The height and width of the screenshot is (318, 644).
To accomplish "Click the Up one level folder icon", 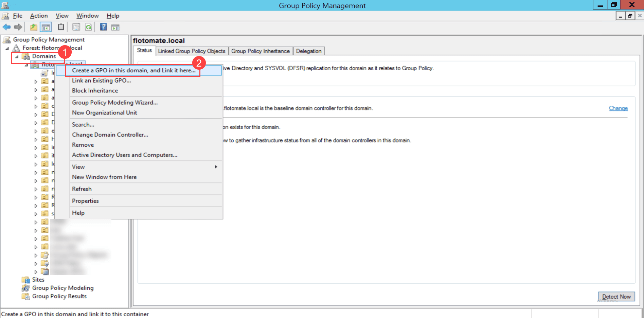I will point(34,27).
